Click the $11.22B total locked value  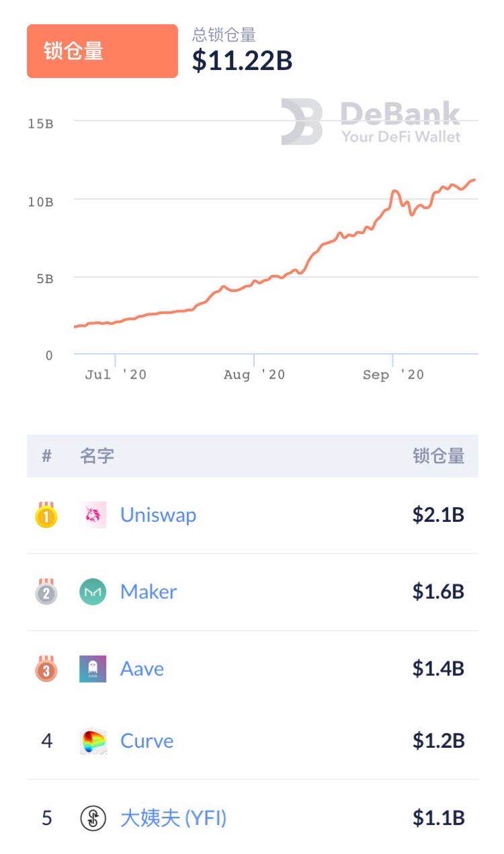click(x=243, y=61)
